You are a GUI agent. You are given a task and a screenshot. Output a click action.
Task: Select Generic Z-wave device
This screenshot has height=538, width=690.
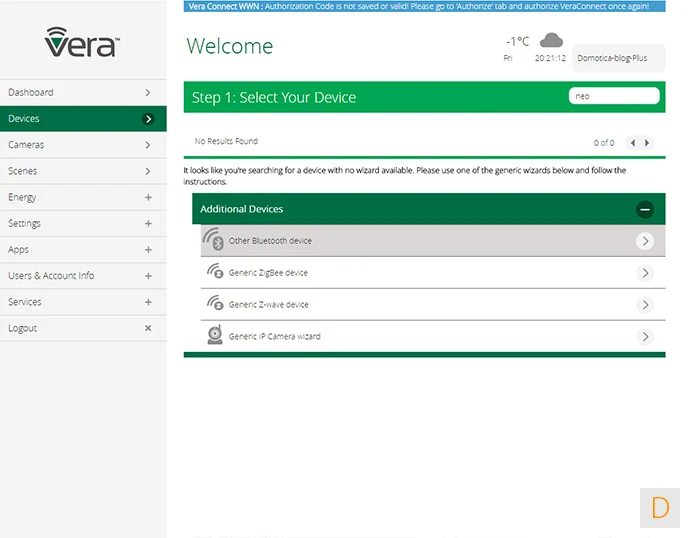pyautogui.click(x=433, y=304)
